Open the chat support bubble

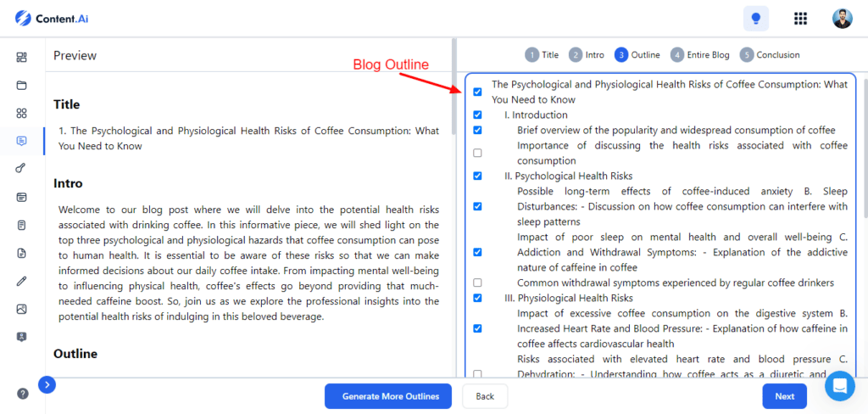pyautogui.click(x=840, y=386)
